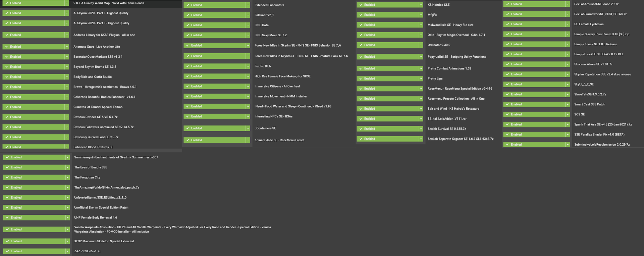Open status dropdown for Extended Encounters
Image resolution: width=644 pixels, height=256 pixels.
(248, 5)
